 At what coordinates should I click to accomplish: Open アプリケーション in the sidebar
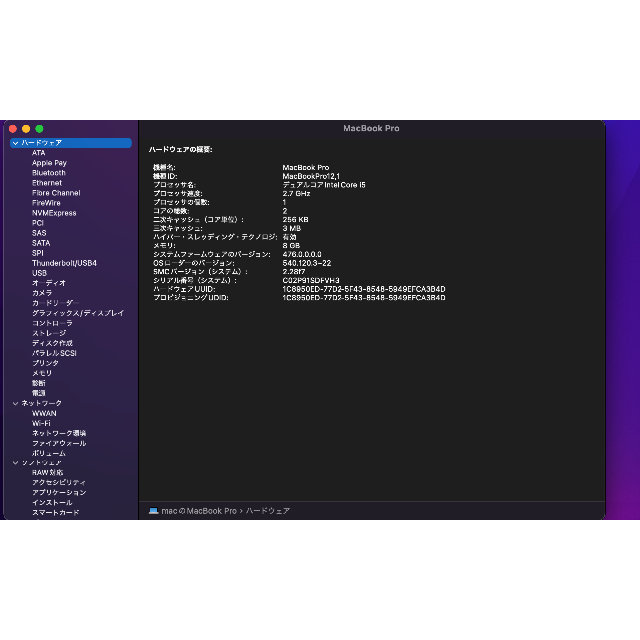[59, 493]
